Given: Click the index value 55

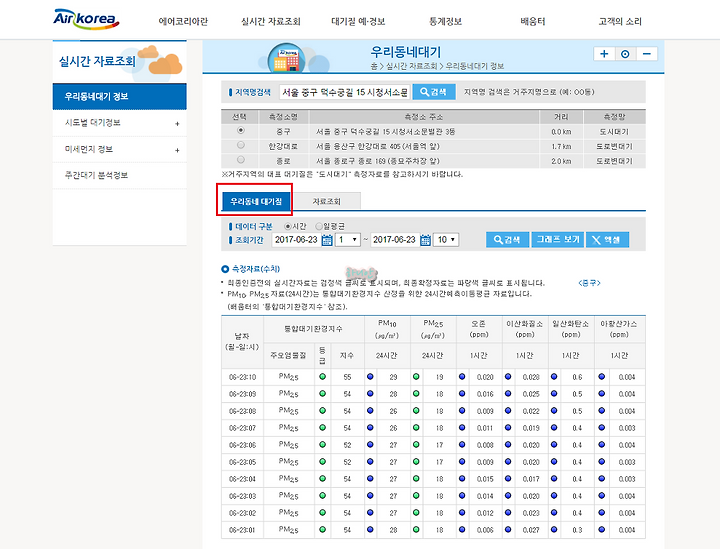Looking at the screenshot, I should (x=347, y=377).
